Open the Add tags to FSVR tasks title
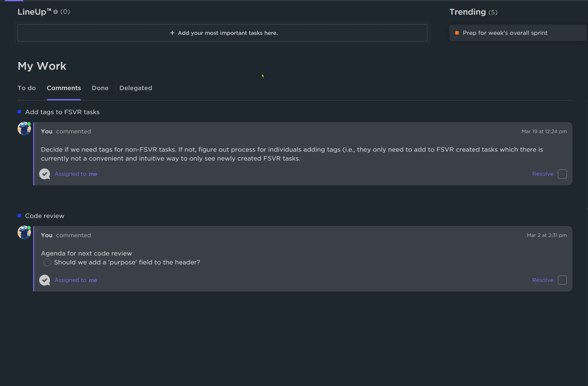The height and width of the screenshot is (386, 588). pyautogui.click(x=62, y=112)
